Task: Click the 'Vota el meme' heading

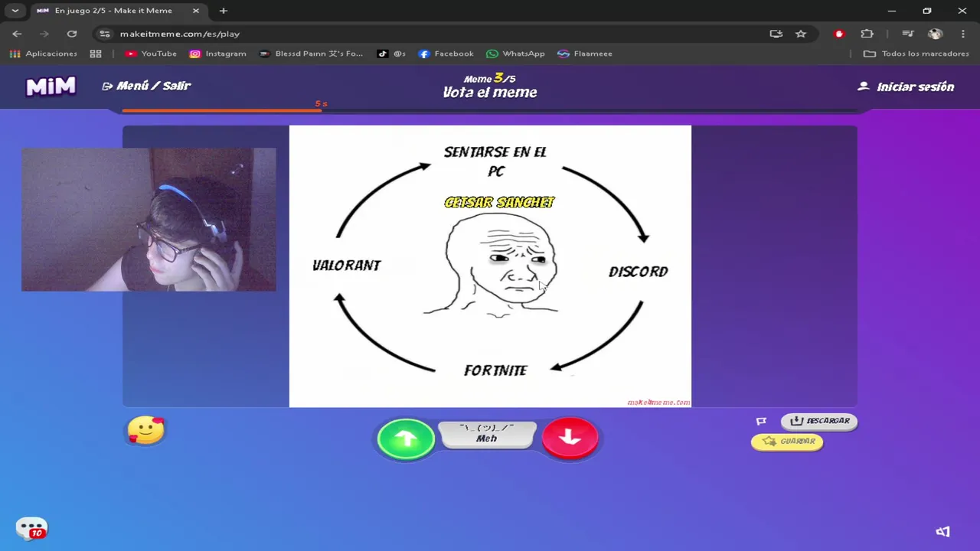Action: point(490,93)
